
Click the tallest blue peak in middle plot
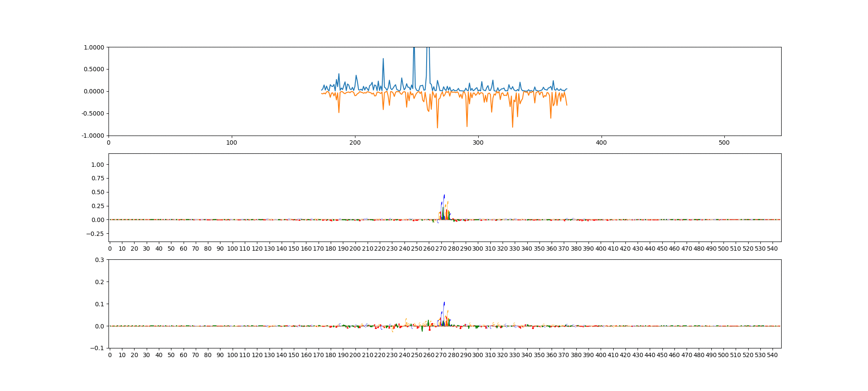[444, 195]
